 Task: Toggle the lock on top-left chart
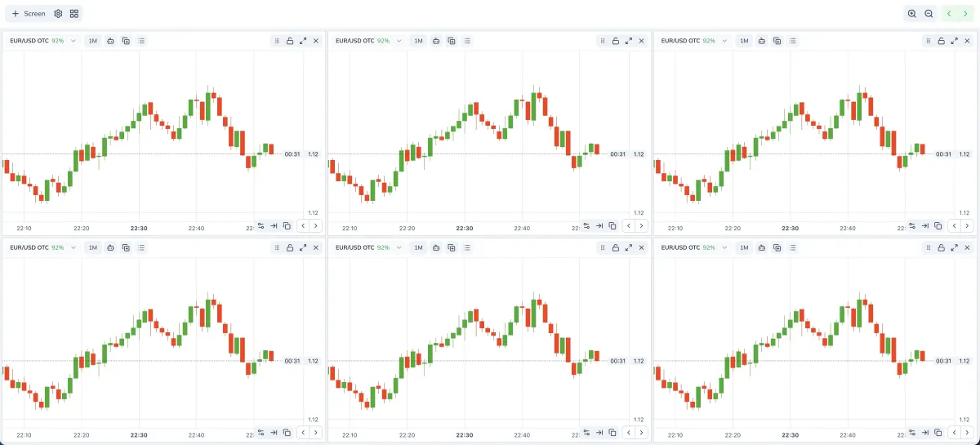(290, 41)
